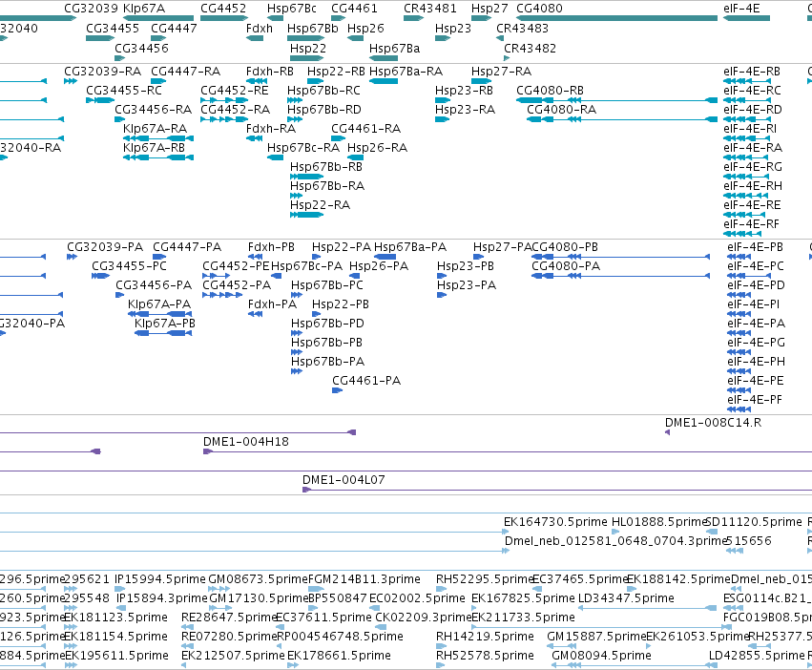Click the CG34456 gene label

coord(141,48)
